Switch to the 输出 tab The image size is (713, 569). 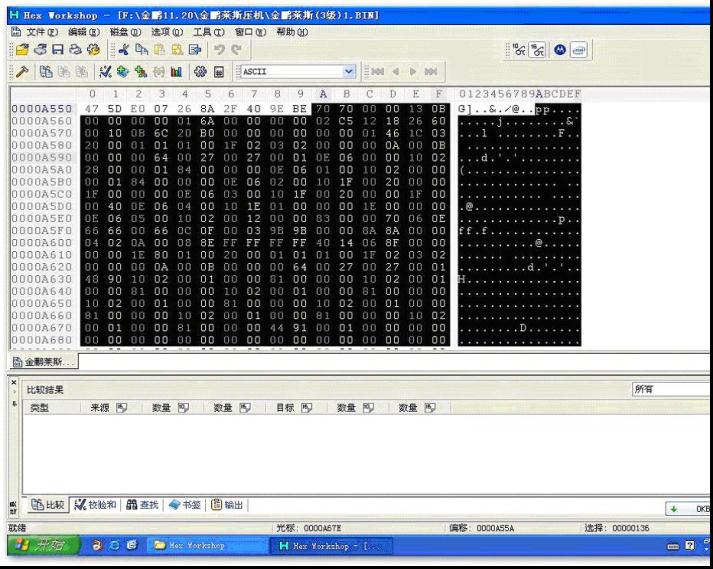[x=227, y=504]
